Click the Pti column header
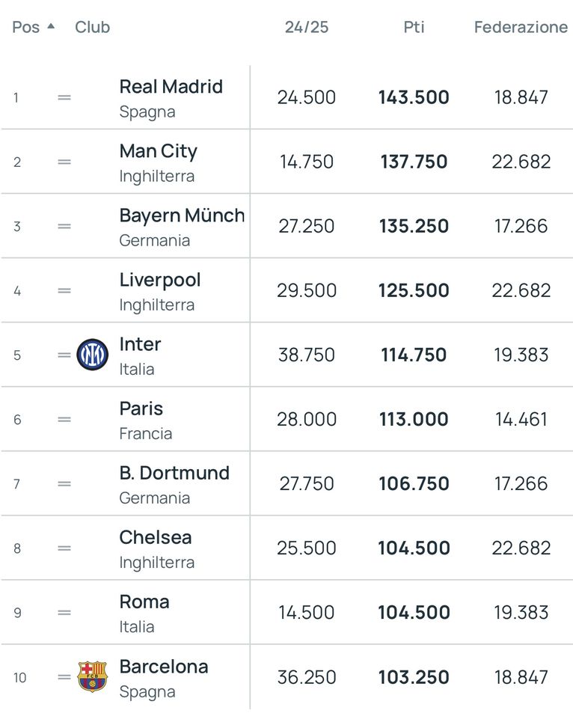573x728 pixels. point(414,27)
